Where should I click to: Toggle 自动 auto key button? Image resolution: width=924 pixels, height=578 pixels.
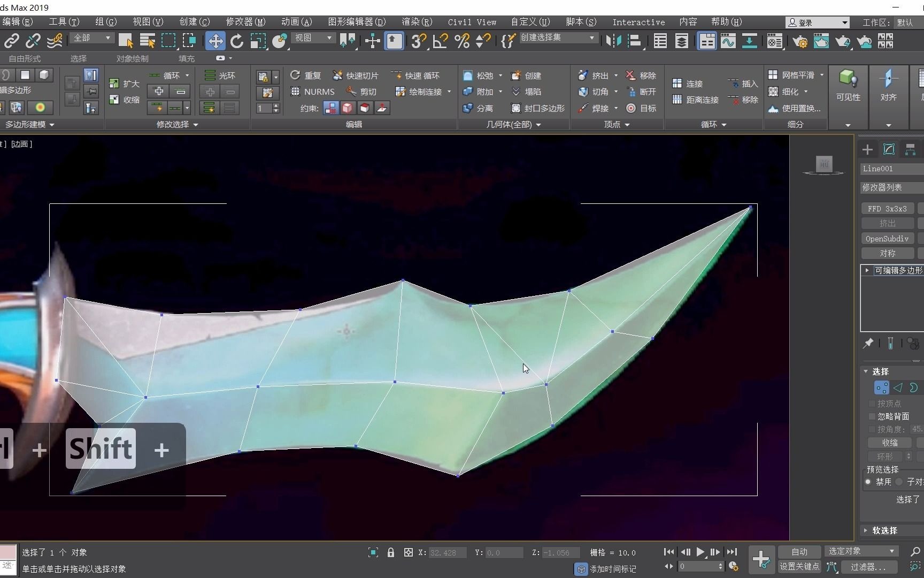tap(799, 552)
